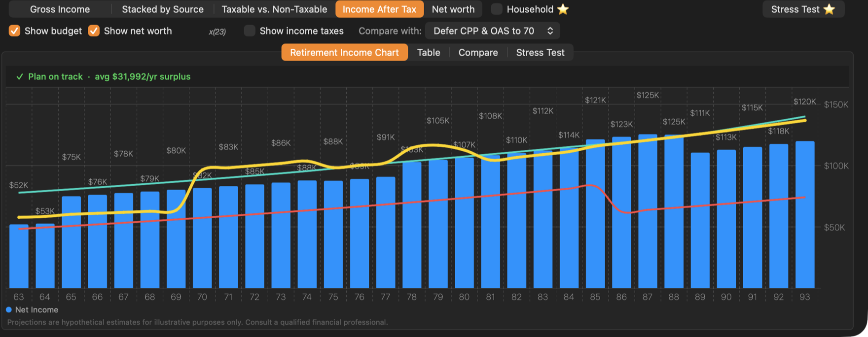The height and width of the screenshot is (337, 868).
Task: Click the "x(23)" label
Action: tap(217, 32)
